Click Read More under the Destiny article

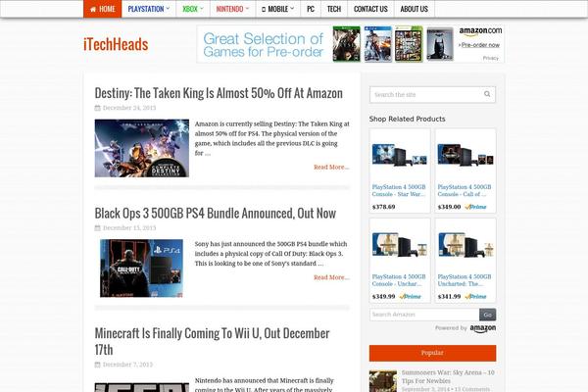point(331,167)
